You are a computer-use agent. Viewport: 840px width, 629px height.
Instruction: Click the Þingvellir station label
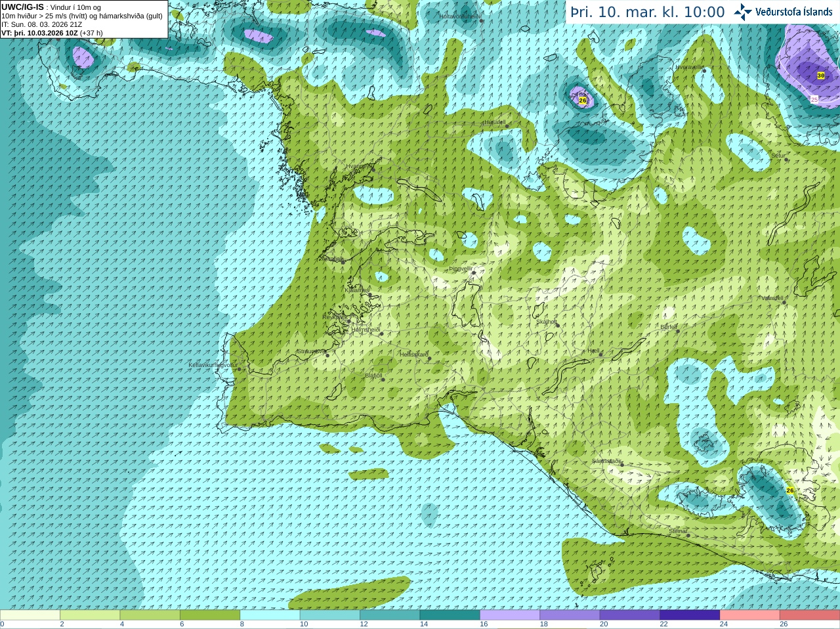click(461, 269)
